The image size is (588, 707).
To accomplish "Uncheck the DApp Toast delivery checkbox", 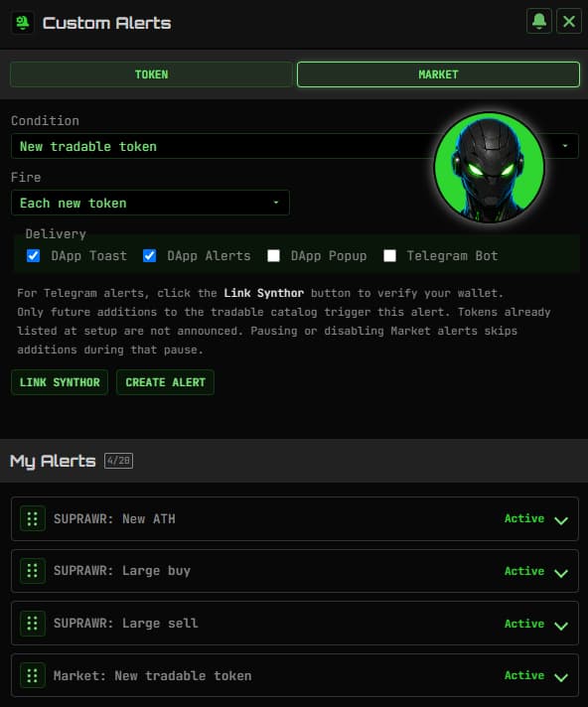I will [34, 255].
